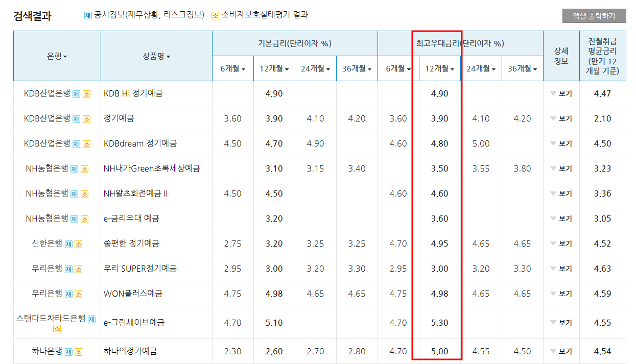Open 재 icon in KDBdream 정기예금 row

tap(76, 144)
